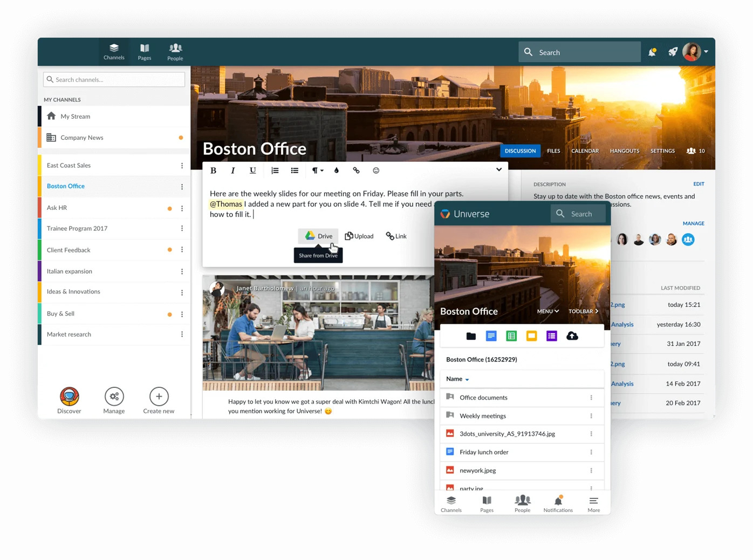Click the search field in the Universe mobile panel
This screenshot has width=753, height=560.
578,214
